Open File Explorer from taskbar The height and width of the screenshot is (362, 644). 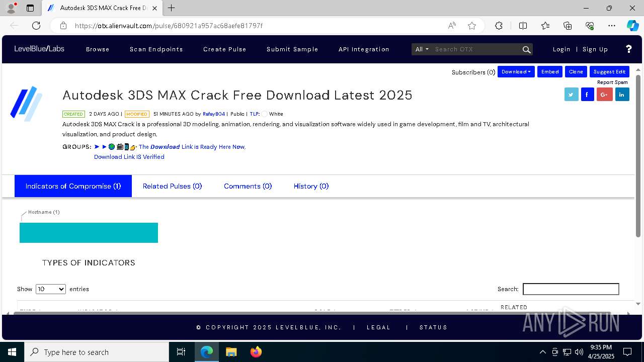point(231,352)
